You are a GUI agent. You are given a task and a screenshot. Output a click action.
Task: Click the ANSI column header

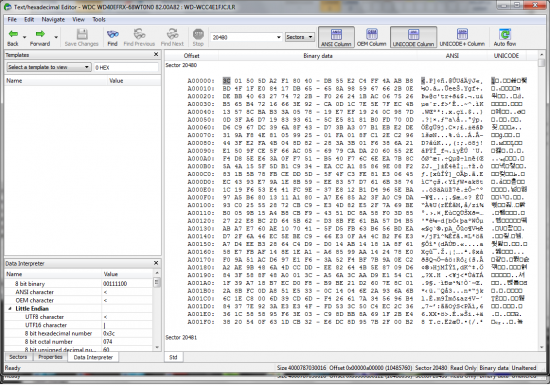(x=452, y=56)
